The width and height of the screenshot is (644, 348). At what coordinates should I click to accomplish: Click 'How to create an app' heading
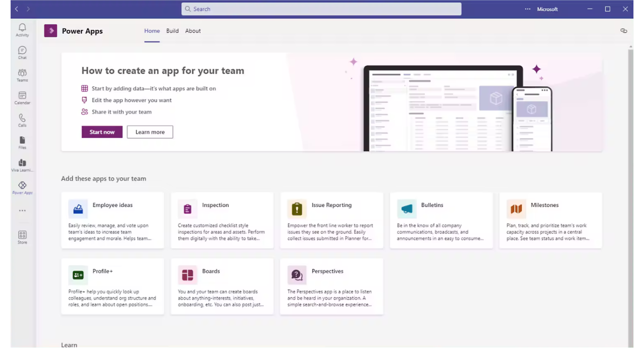click(x=163, y=71)
